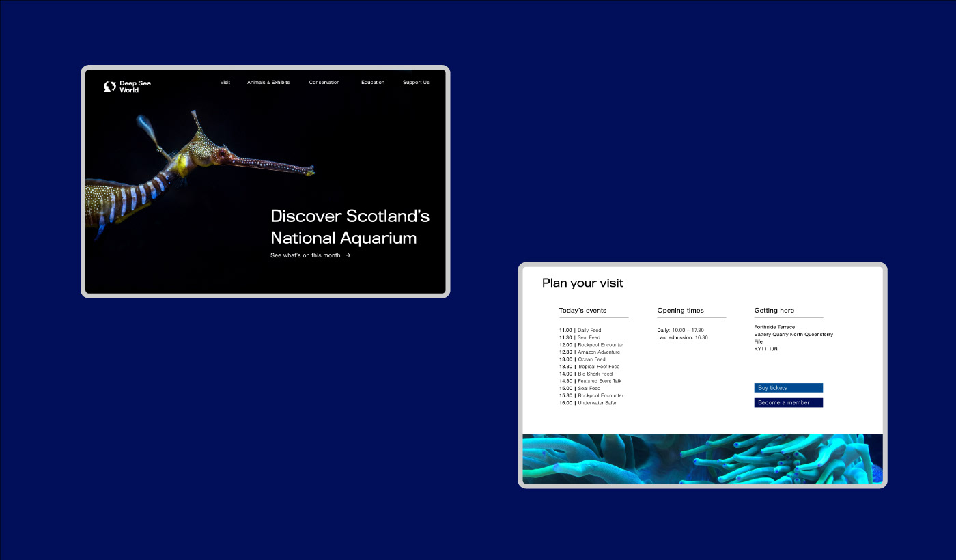Open the Support Us navigation link
The image size is (956, 560).
pyautogui.click(x=416, y=83)
